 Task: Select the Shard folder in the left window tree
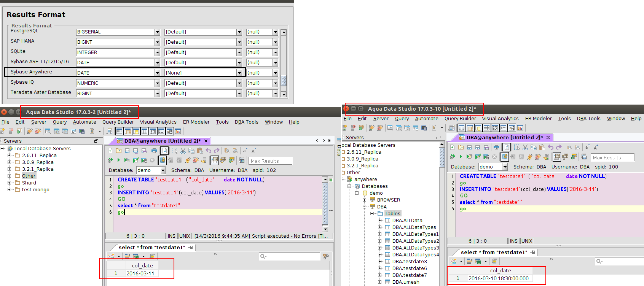click(29, 183)
